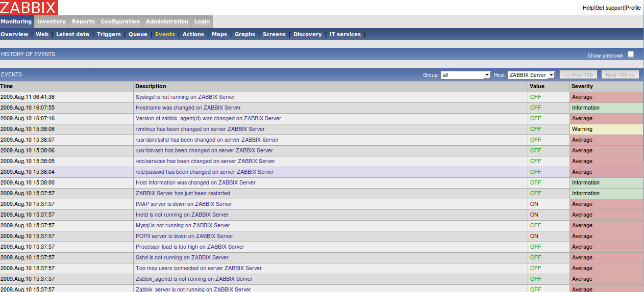644x292 pixels.
Task: Go to the Inventory tab
Action: (x=51, y=21)
